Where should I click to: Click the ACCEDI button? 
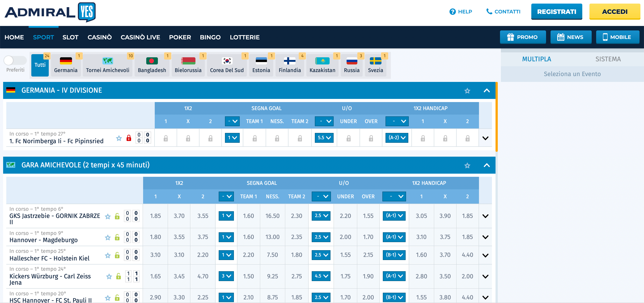(x=615, y=11)
